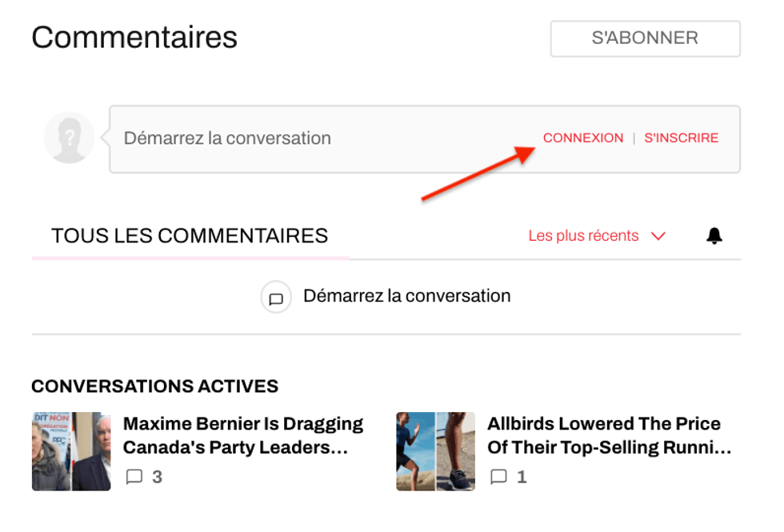The height and width of the screenshot is (532, 784).
Task: Click the bell notification icon
Action: pyautogui.click(x=714, y=235)
